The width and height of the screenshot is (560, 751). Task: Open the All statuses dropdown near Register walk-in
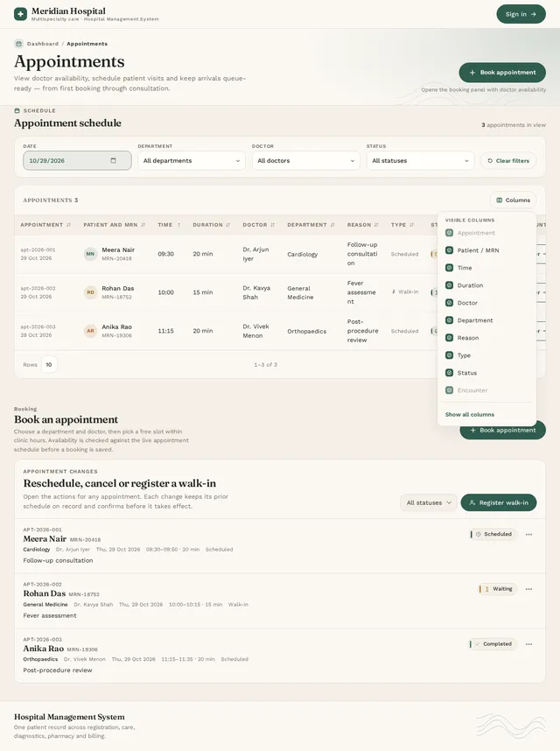[429, 502]
